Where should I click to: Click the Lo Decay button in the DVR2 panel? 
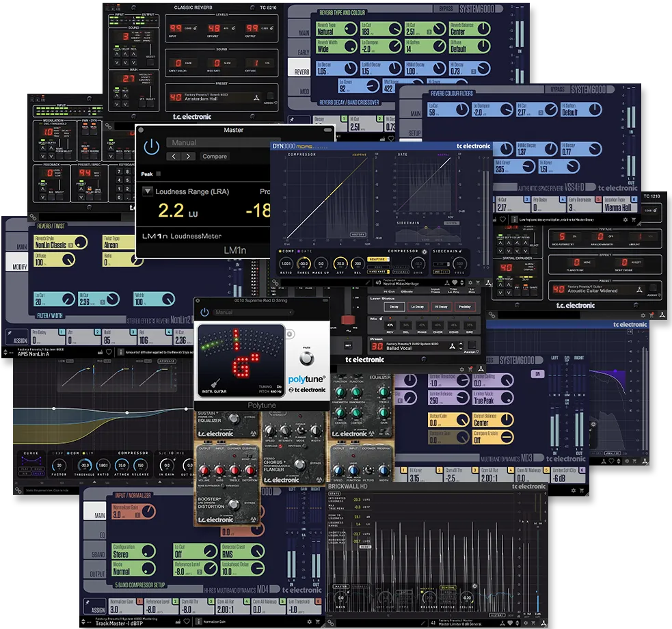point(418,306)
